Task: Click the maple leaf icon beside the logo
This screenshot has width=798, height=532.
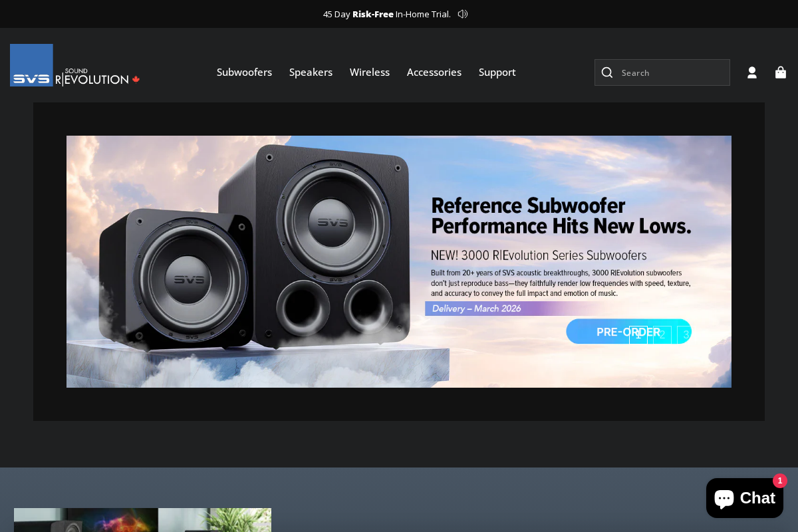Action: tap(136, 78)
